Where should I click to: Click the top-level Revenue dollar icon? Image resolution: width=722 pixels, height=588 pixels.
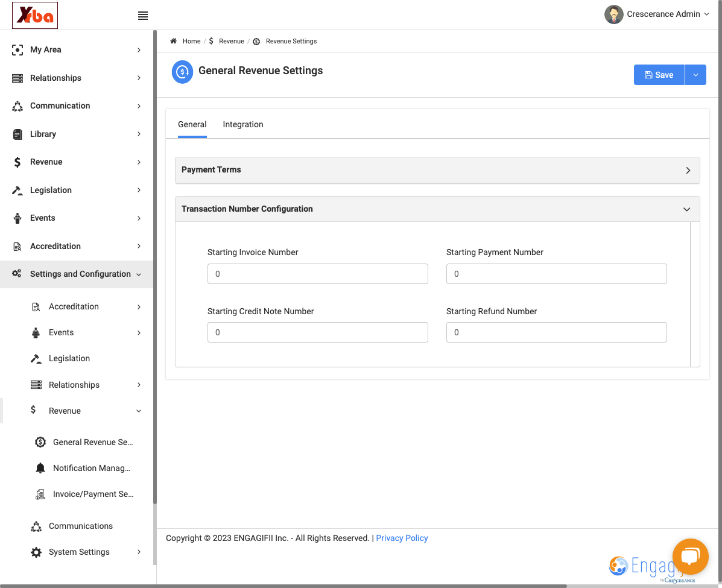coord(17,162)
